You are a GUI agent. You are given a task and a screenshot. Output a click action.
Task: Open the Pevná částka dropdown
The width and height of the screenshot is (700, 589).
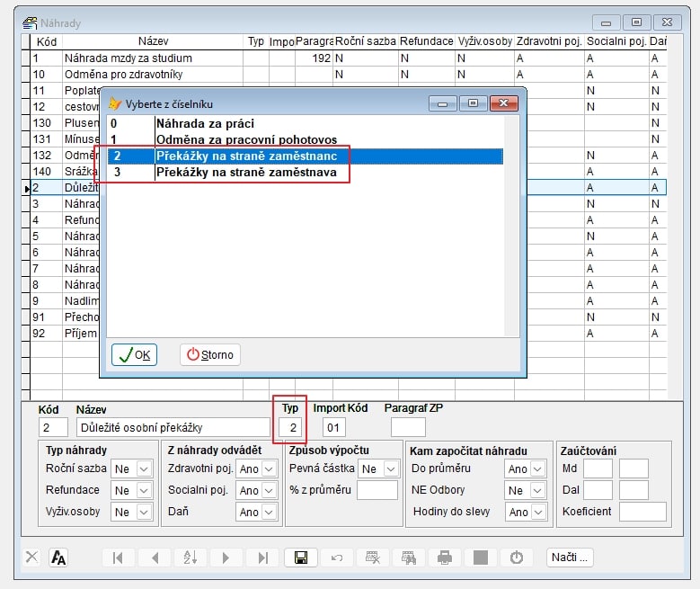390,469
